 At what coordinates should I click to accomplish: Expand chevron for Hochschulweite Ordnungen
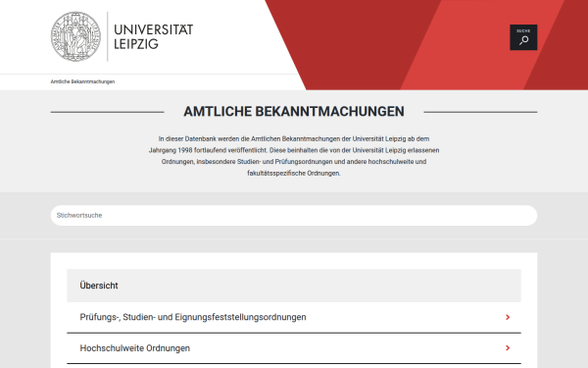coord(508,348)
